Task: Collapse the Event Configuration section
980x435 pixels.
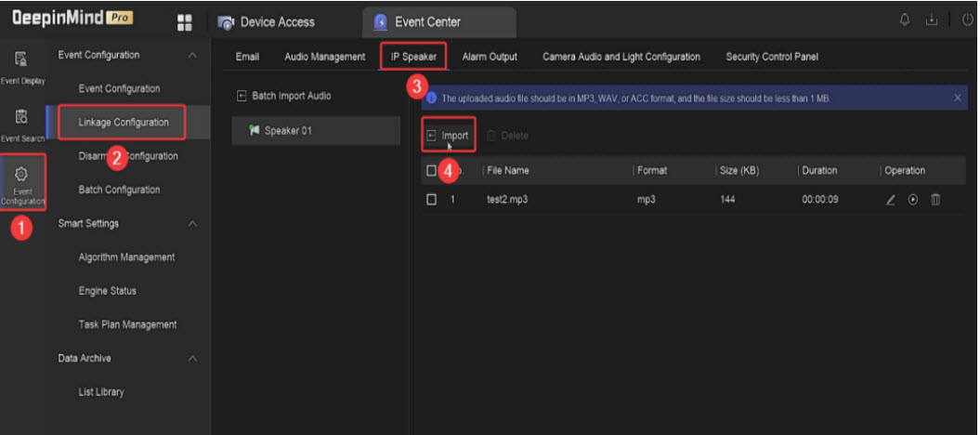Action: point(192,56)
